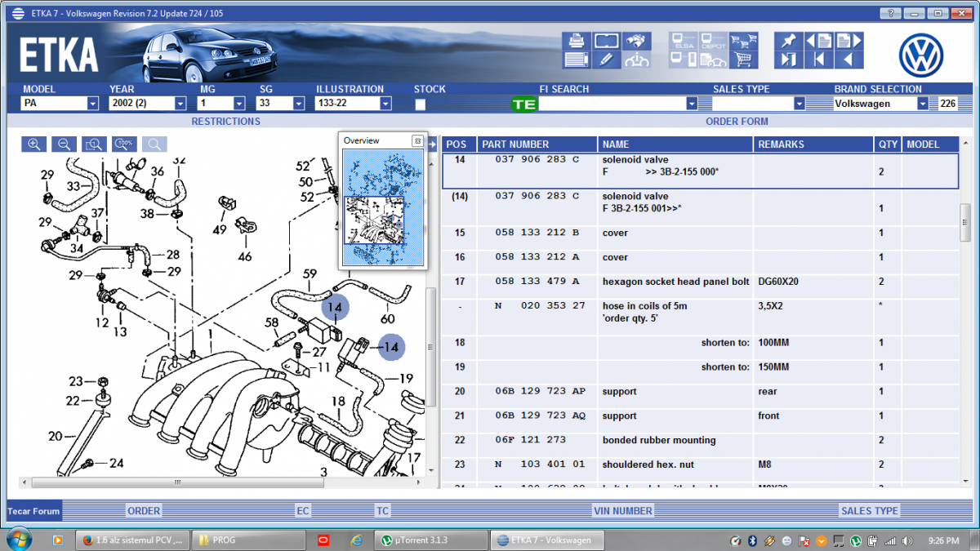Click the back arrow icon
Screen dimensions: 980x551
pyautogui.click(x=849, y=60)
